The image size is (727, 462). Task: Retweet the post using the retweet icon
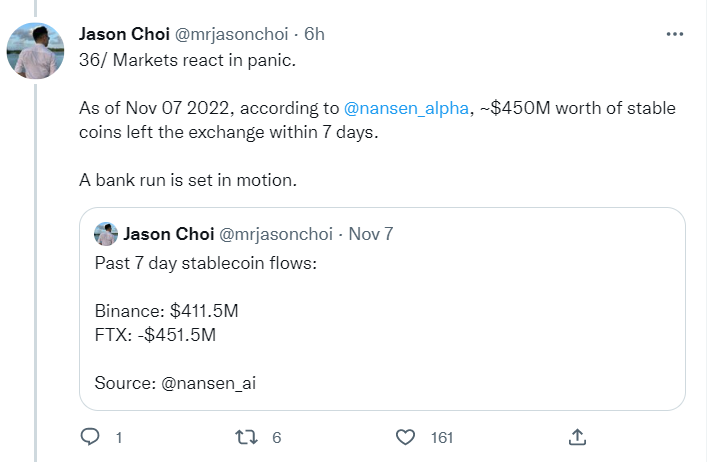point(245,437)
